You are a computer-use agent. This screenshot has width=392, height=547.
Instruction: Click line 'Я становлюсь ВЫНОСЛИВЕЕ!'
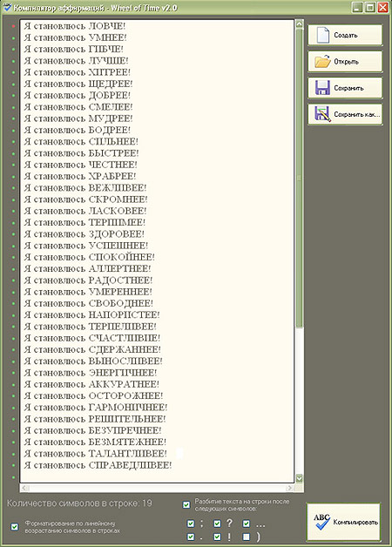[x=93, y=361]
